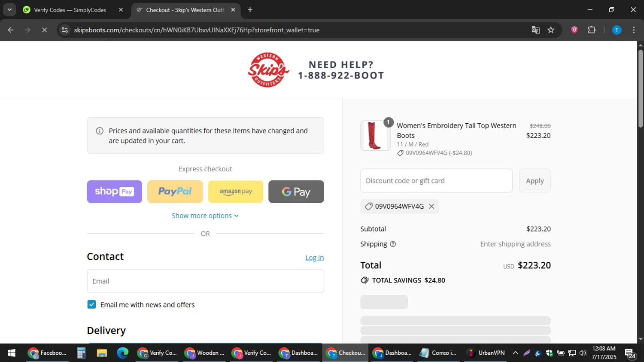Uncheck Email me with news and offers
The image size is (644, 362).
[x=91, y=304]
